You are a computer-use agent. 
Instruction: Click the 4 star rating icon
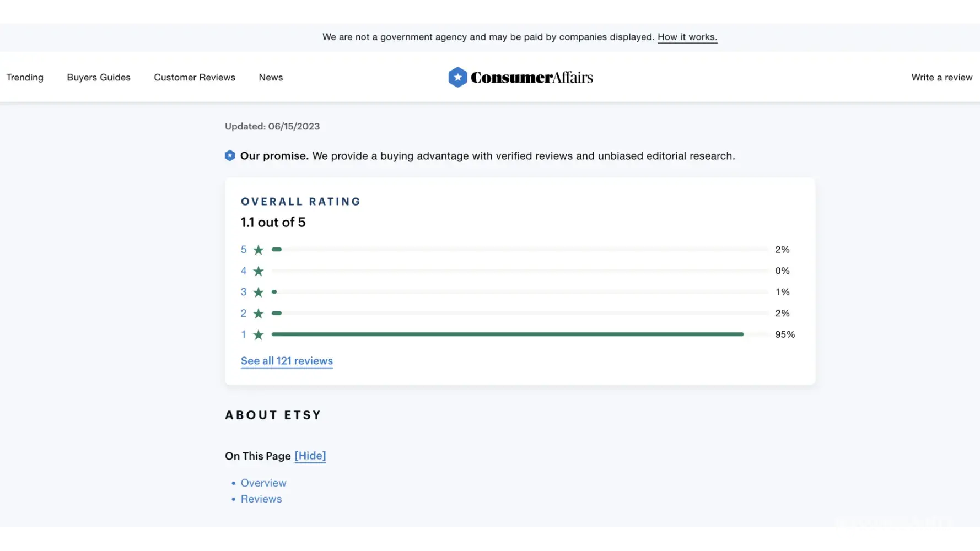[x=258, y=271]
